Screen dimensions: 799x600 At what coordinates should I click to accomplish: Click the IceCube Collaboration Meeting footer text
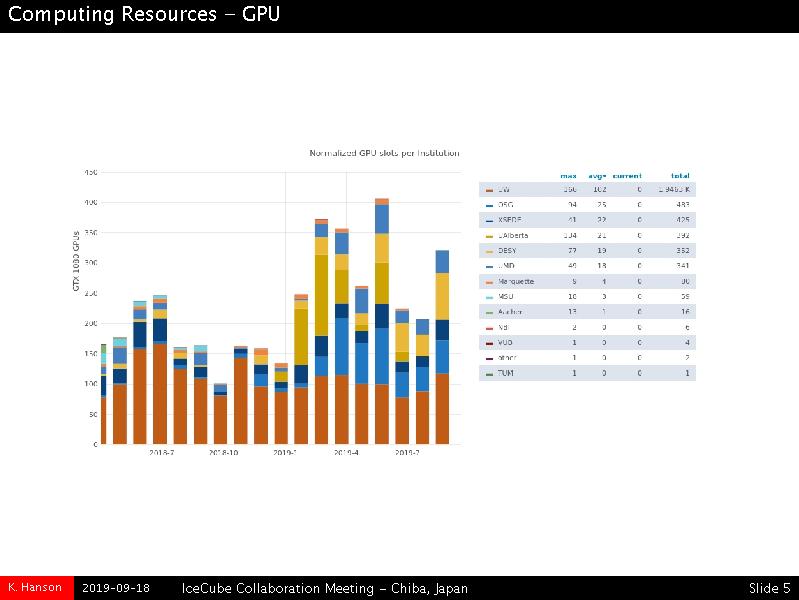pyautogui.click(x=324, y=588)
